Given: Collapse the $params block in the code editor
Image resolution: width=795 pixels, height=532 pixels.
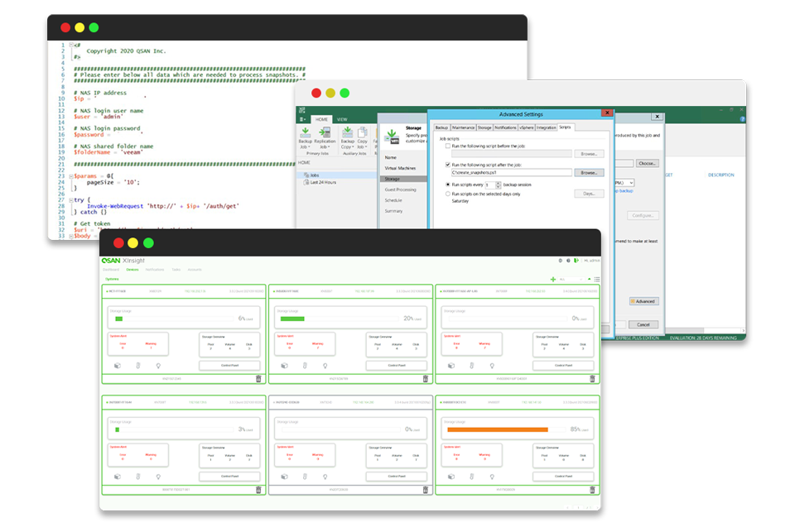Looking at the screenshot, I should point(71,176).
